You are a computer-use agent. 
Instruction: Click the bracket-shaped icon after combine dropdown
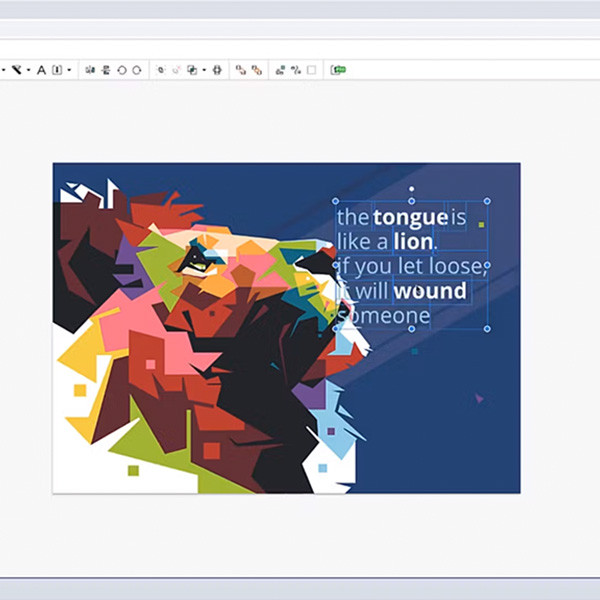217,70
